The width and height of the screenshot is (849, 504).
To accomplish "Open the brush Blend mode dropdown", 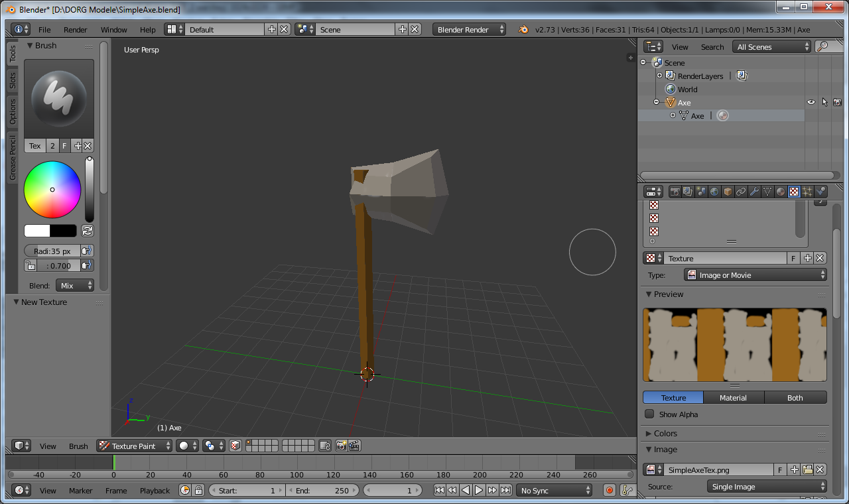I will click(x=75, y=286).
